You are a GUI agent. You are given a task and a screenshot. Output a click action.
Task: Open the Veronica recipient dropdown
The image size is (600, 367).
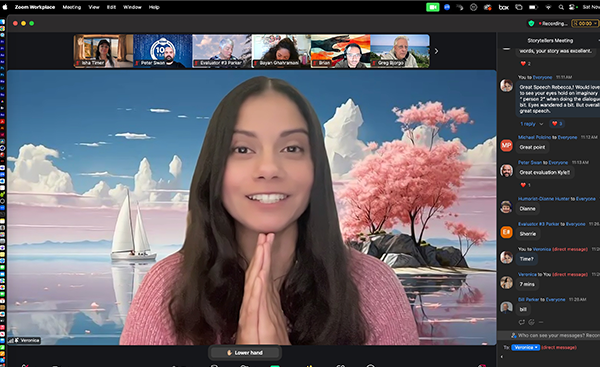(x=525, y=347)
